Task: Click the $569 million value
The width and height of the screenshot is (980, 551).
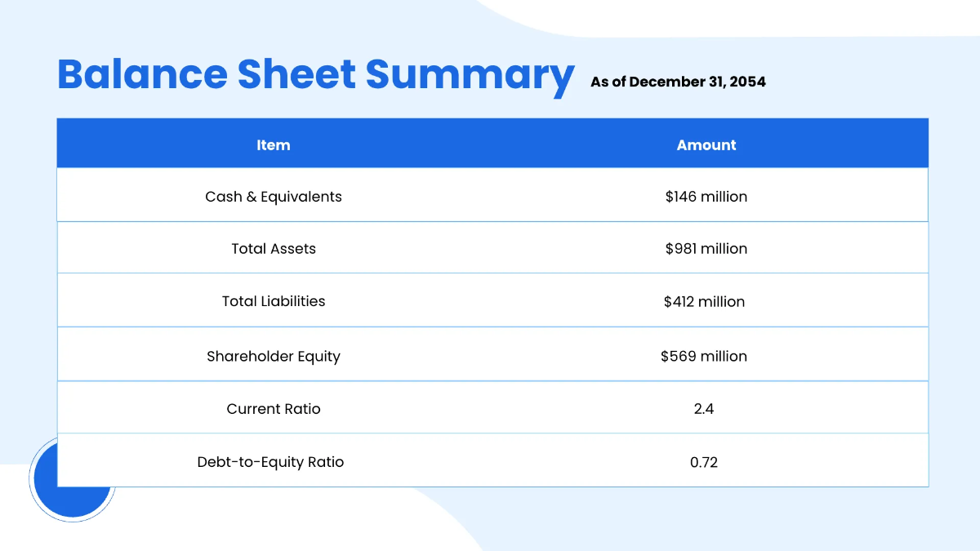Action: (x=704, y=356)
